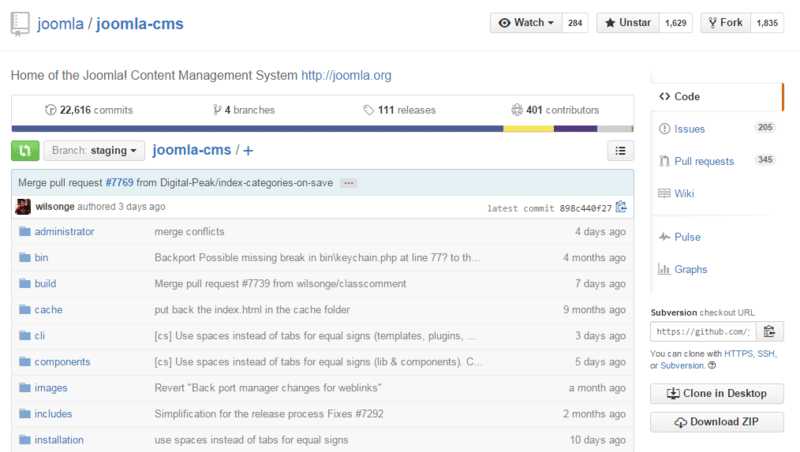
Task: Click the language statistics color bar
Action: click(322, 129)
